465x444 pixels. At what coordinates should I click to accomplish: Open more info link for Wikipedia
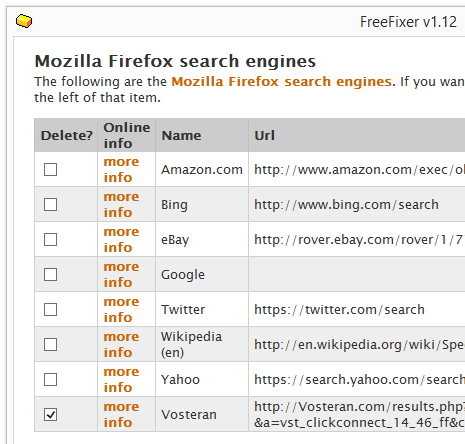[121, 344]
